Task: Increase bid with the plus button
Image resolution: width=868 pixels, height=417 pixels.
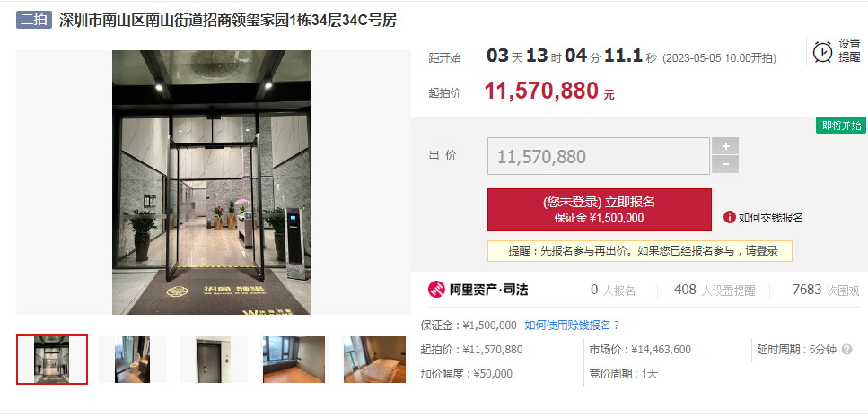Action: click(725, 146)
